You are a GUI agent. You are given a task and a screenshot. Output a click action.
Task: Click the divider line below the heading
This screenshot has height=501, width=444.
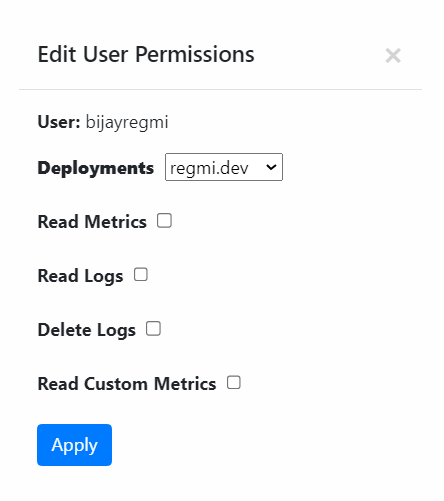[220, 89]
